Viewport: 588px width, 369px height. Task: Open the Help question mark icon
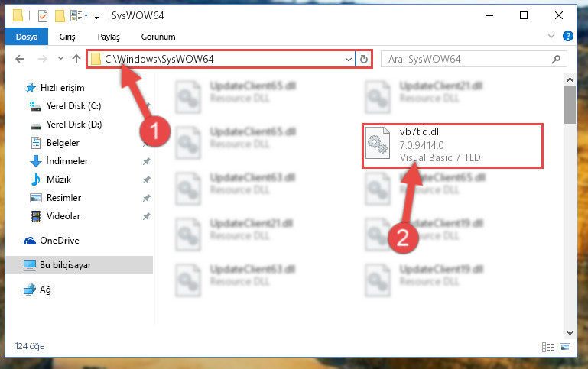[x=568, y=36]
